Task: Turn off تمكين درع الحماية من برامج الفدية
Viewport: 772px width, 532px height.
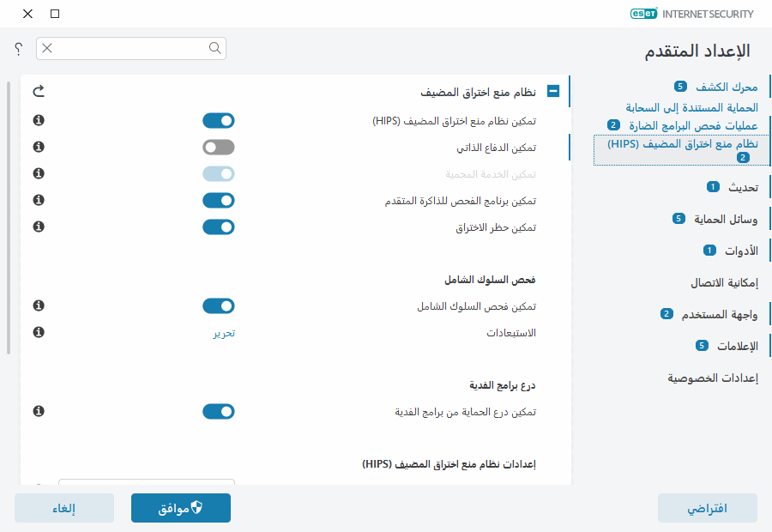Action: [218, 411]
